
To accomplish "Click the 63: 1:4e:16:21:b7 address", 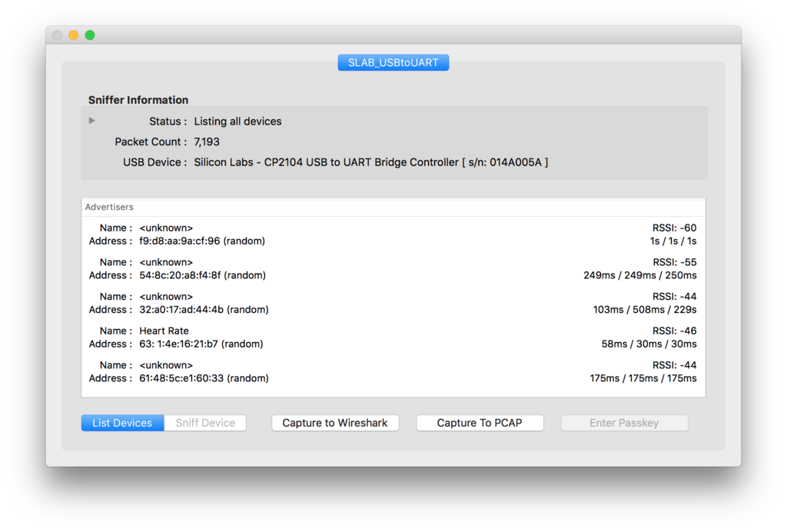I will pyautogui.click(x=201, y=344).
